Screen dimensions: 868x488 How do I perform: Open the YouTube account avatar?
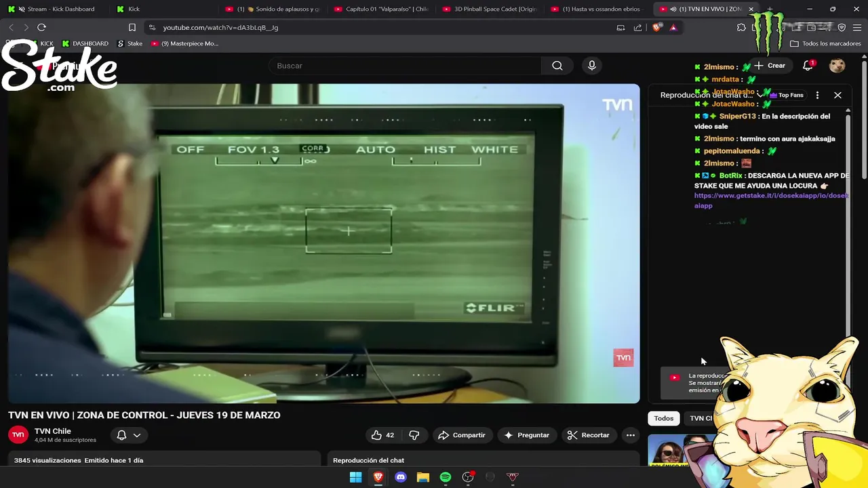(x=837, y=66)
